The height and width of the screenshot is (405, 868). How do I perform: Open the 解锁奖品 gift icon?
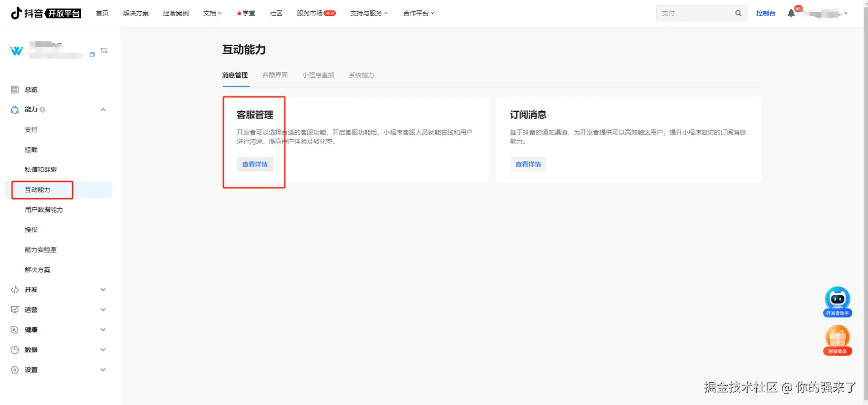837,340
